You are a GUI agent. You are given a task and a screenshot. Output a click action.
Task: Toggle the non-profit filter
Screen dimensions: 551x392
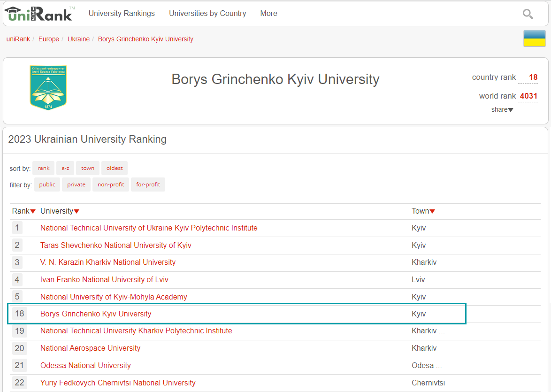[111, 184]
